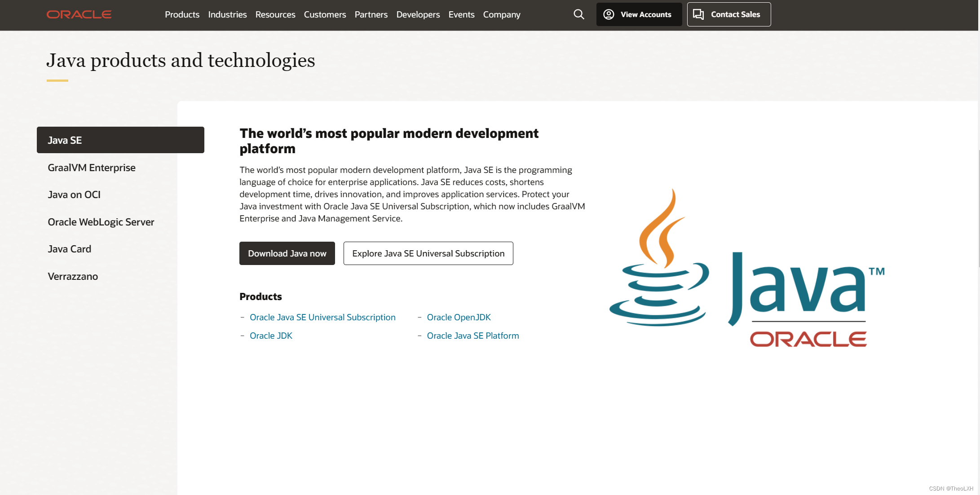Click the View Accounts button

639,14
